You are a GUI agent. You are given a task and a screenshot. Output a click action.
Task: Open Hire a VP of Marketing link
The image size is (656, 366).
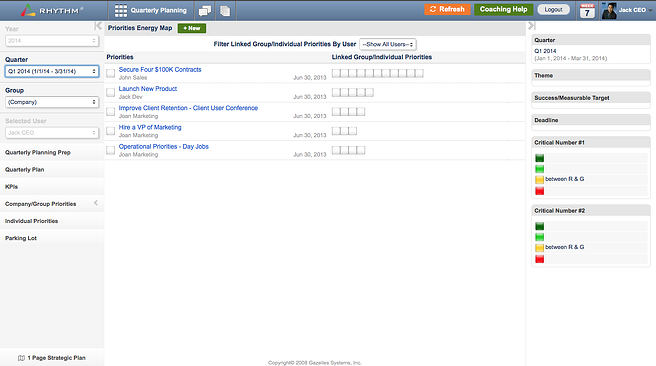[x=150, y=127]
